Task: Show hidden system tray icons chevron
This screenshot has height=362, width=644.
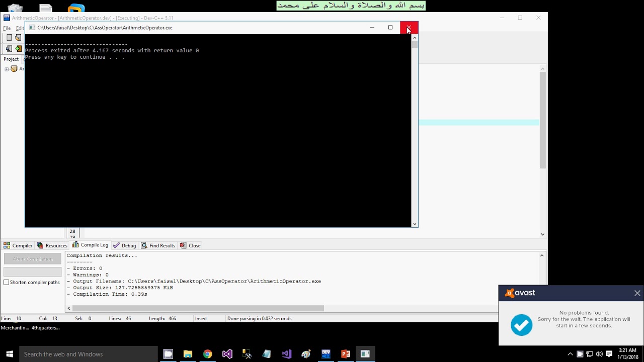Action: (570, 354)
